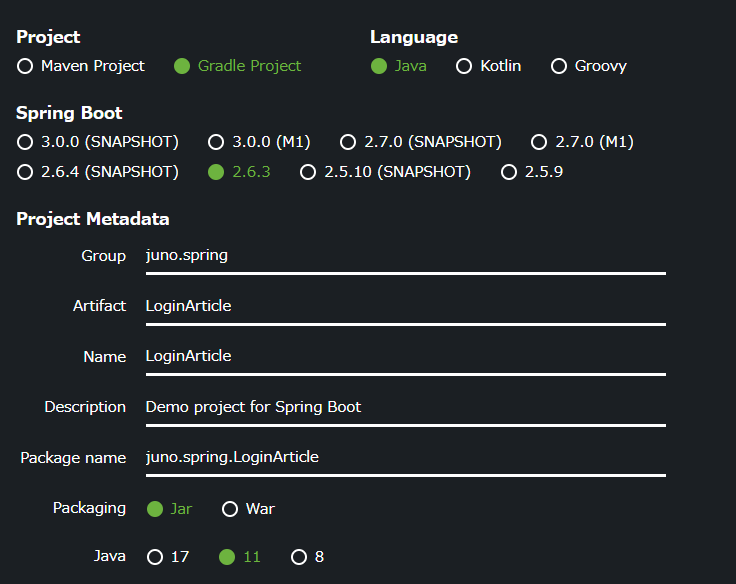
Task: Select Java version 8
Action: [x=299, y=557]
